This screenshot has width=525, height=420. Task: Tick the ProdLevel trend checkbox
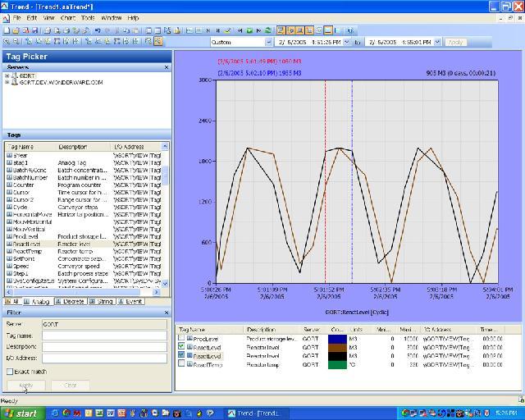(x=181, y=338)
